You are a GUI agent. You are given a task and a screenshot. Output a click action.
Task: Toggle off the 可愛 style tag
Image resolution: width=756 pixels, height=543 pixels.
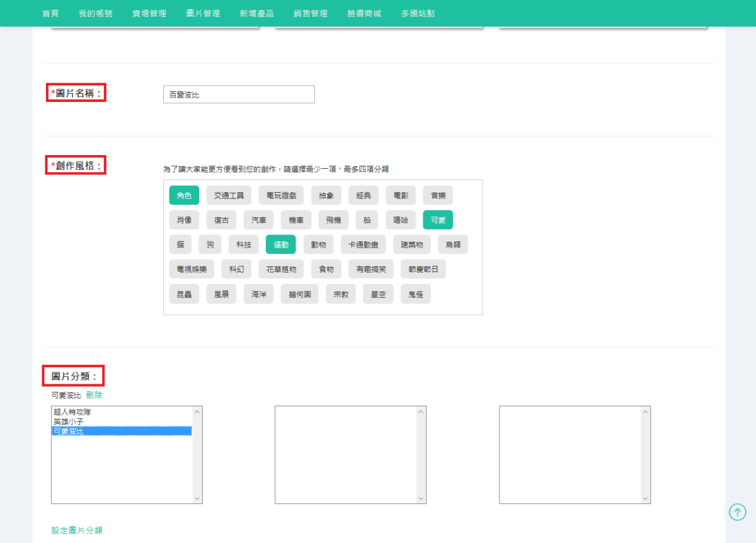pyautogui.click(x=438, y=220)
